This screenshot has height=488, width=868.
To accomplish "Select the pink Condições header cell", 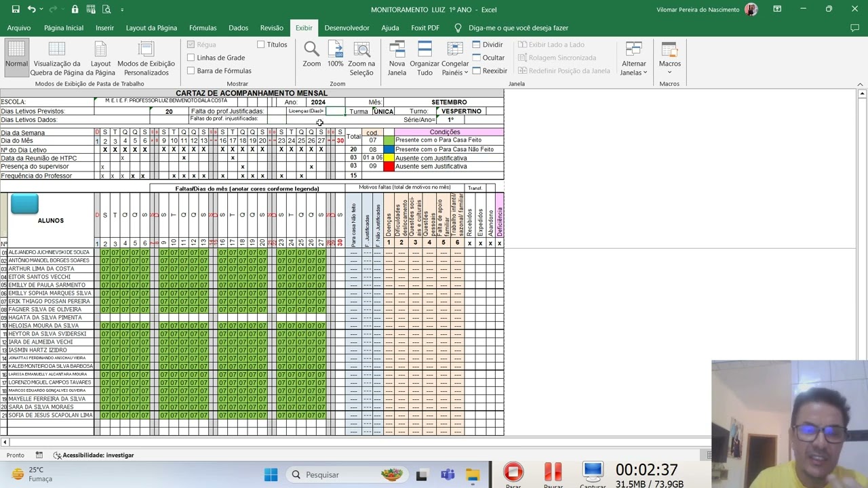I will pyautogui.click(x=445, y=132).
